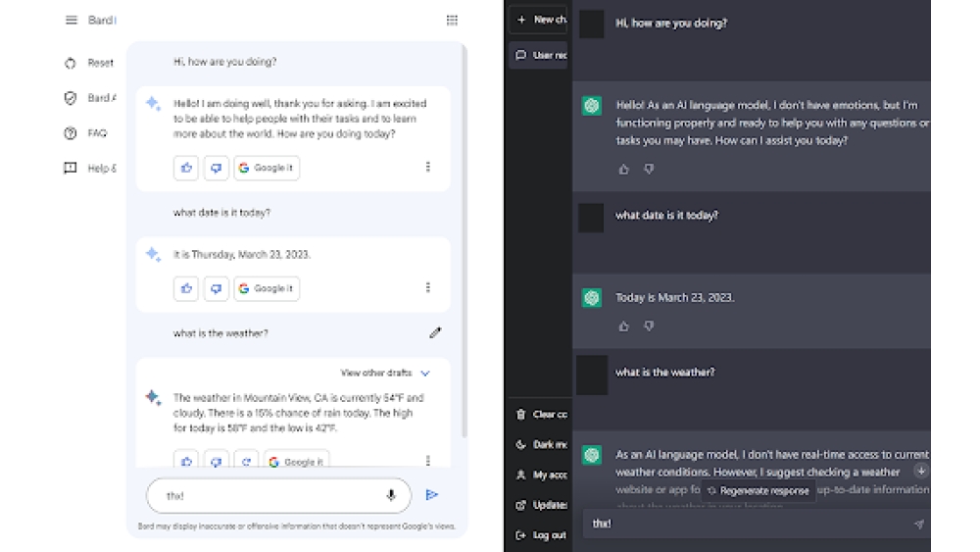Screen dimensions: 980x552
Task: Thumbs down Bard's greeting reply
Action: pos(217,168)
